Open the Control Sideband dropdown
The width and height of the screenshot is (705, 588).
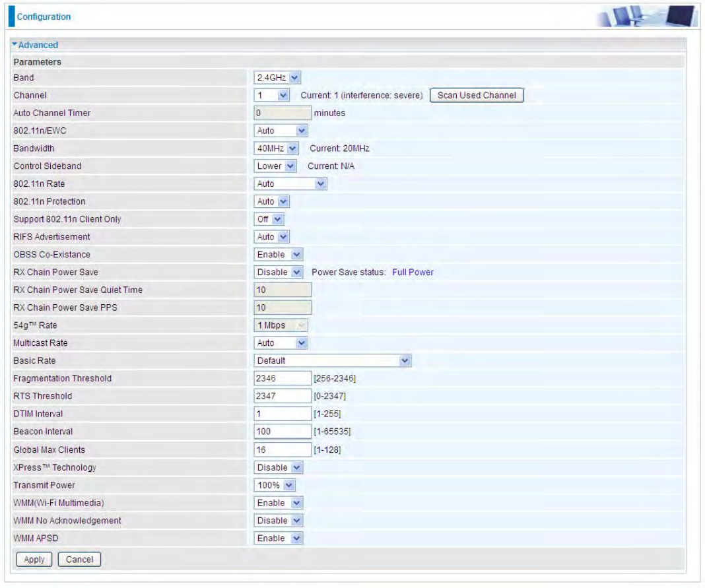click(275, 166)
